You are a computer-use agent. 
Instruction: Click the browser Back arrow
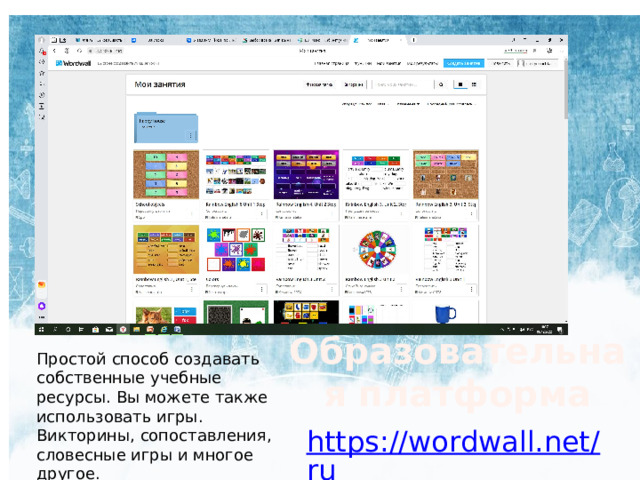pos(54,51)
